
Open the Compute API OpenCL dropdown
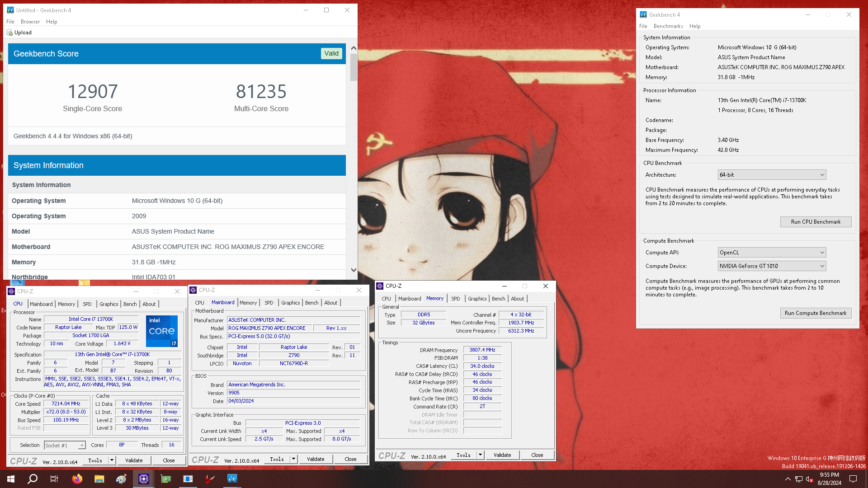pos(772,253)
